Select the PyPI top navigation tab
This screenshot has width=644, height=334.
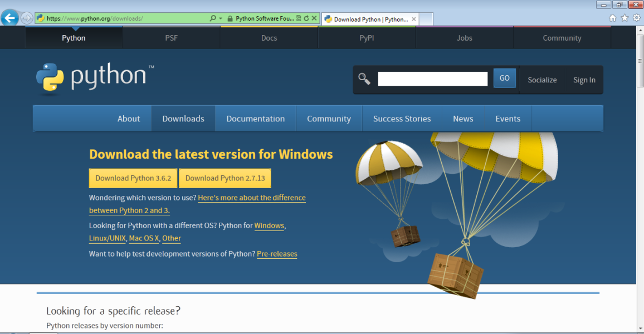pyautogui.click(x=367, y=38)
